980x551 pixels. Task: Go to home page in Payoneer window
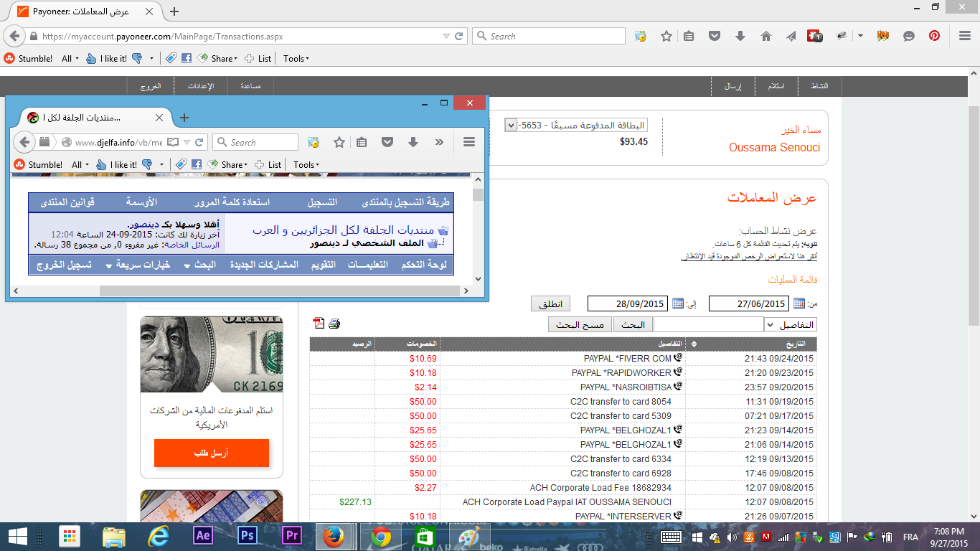click(x=765, y=36)
